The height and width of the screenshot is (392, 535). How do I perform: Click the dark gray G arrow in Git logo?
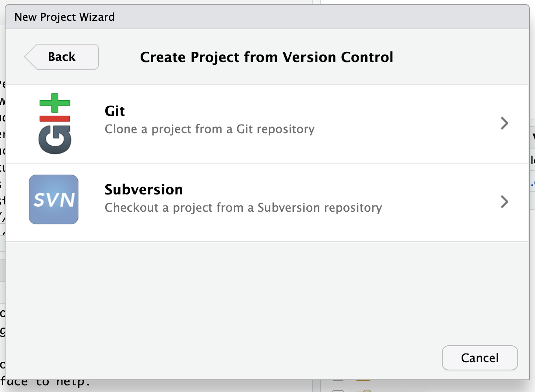(55, 140)
